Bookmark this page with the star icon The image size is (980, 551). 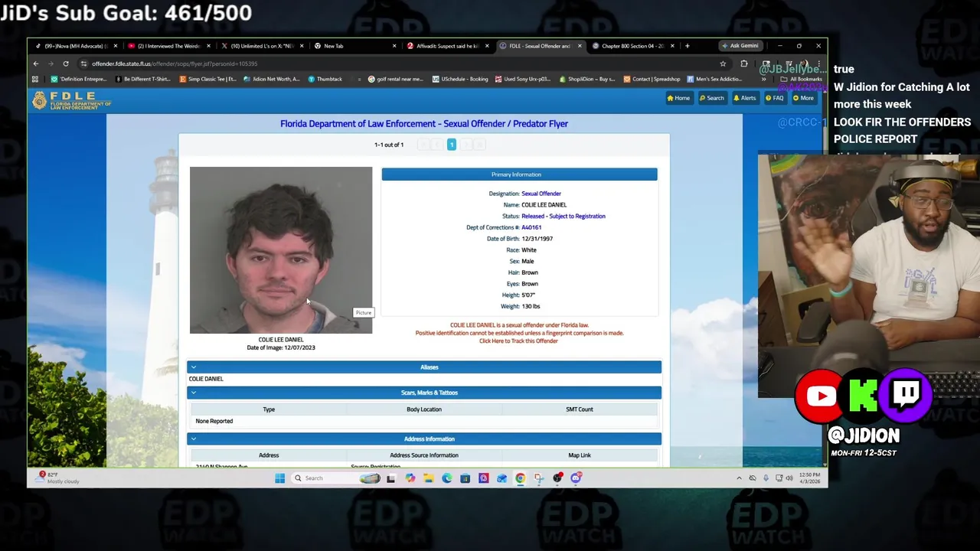click(722, 64)
